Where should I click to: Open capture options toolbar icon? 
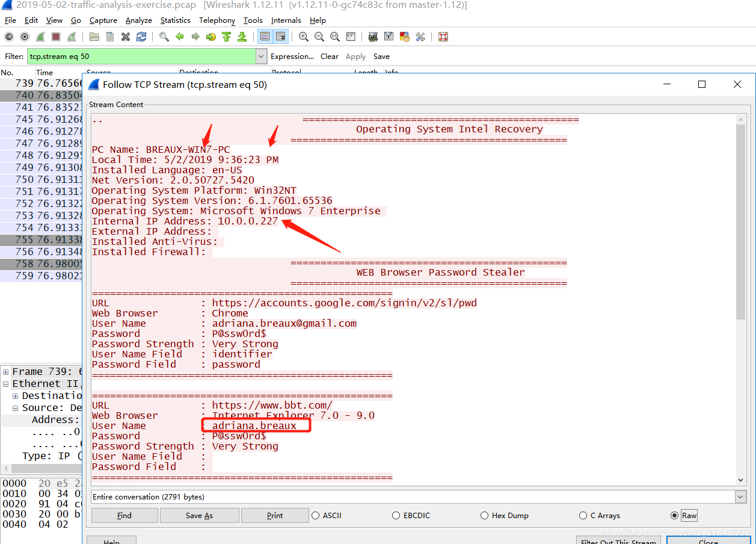[x=25, y=37]
